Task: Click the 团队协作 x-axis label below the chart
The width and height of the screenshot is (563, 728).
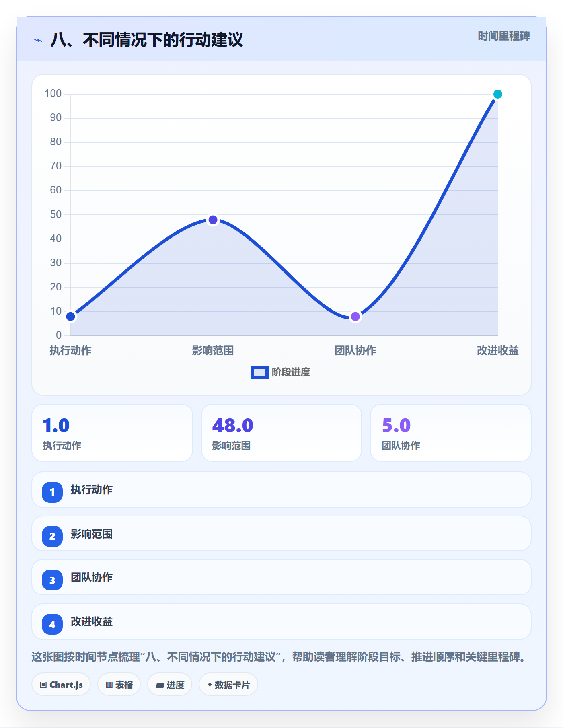Action: [355, 351]
